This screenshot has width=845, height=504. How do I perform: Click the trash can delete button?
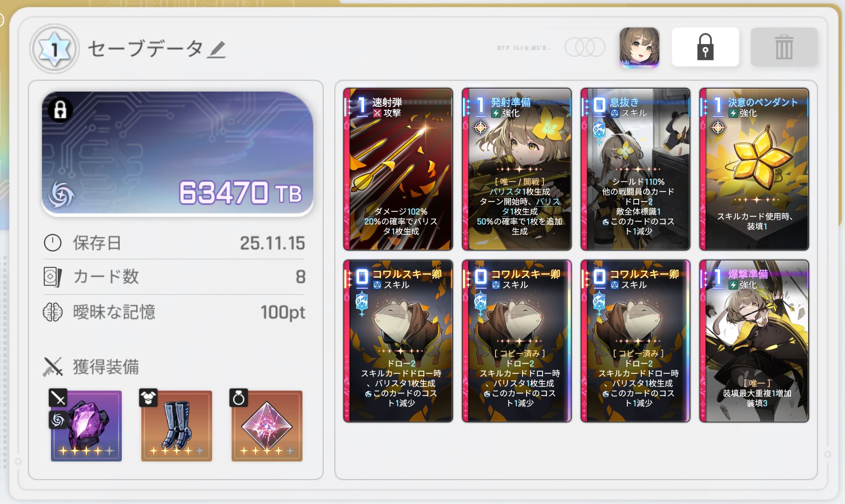point(784,47)
